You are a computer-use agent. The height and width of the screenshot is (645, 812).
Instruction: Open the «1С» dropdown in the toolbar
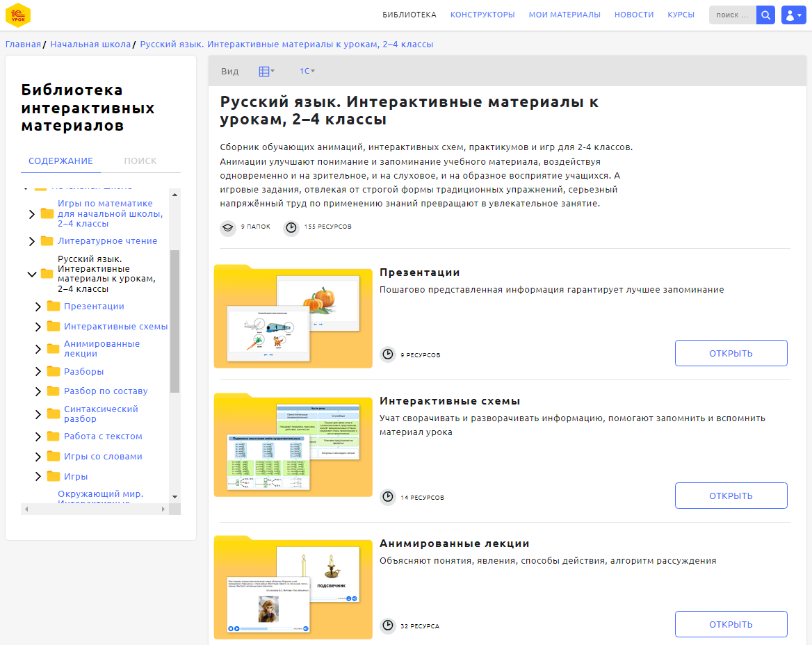pos(308,70)
